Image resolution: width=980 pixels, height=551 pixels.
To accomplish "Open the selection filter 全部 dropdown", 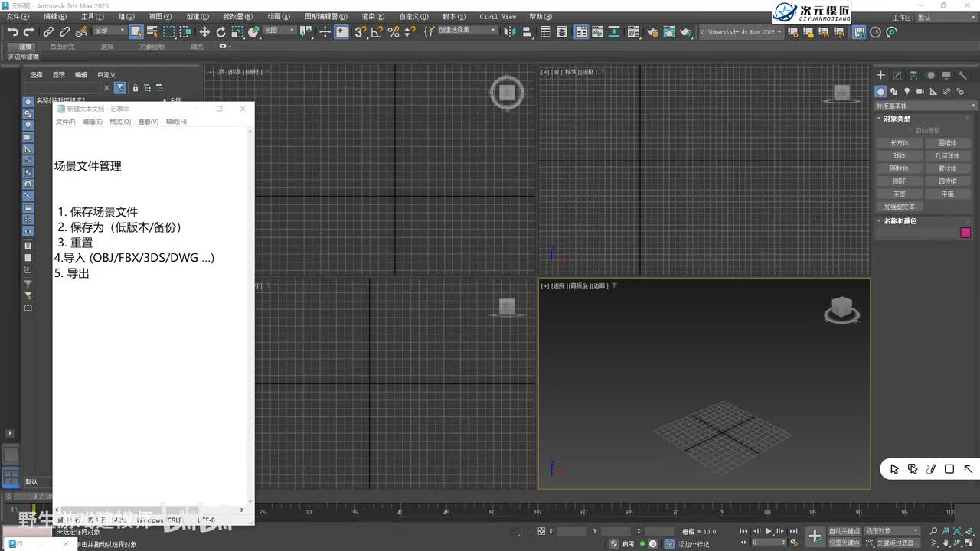I will click(109, 31).
